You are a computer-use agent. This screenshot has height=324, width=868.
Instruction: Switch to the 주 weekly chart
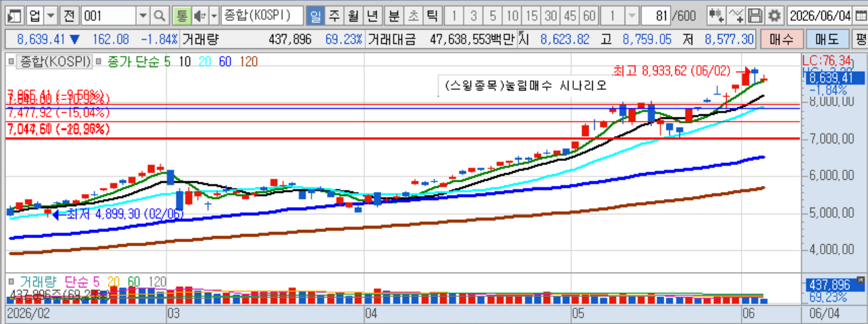[334, 15]
